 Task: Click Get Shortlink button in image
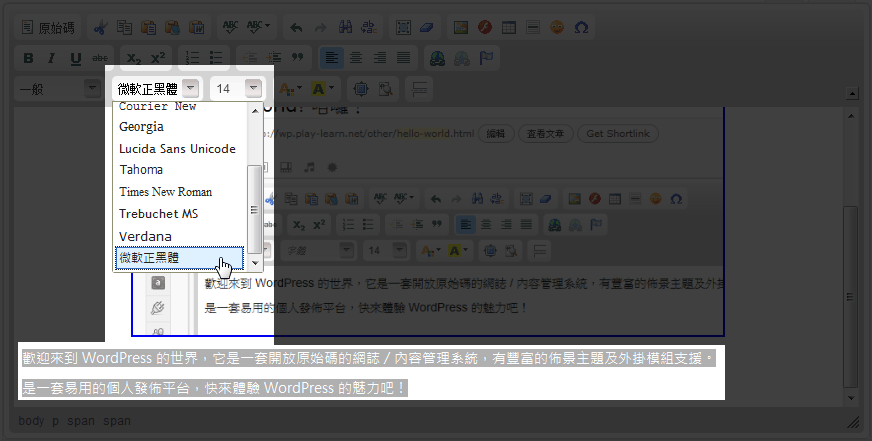click(x=618, y=133)
